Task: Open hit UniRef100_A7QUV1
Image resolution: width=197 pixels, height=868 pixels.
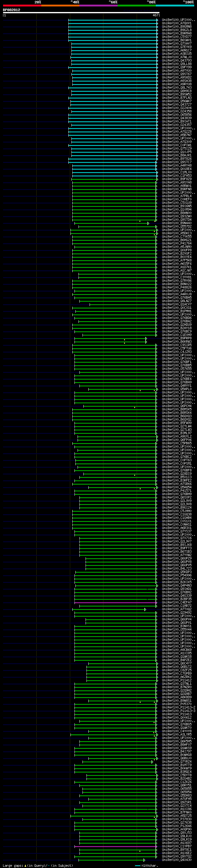Action: pos(176,23)
